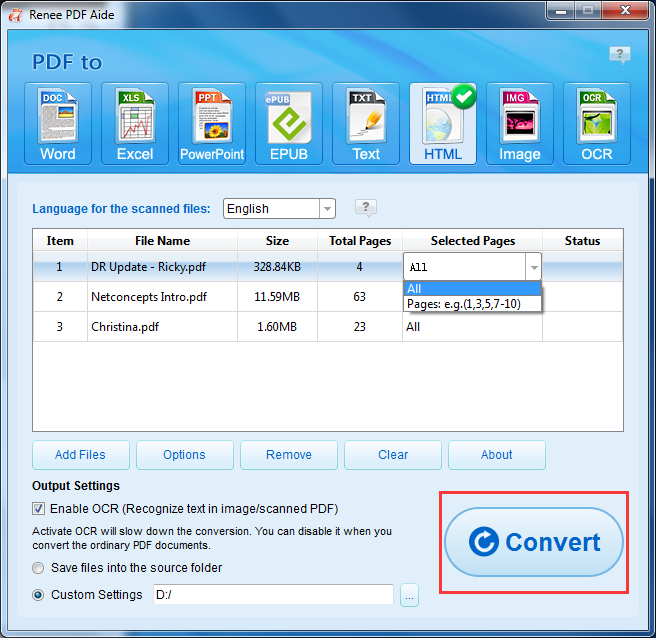The height and width of the screenshot is (638, 656).
Task: Select the Word conversion format icon
Action: tap(58, 124)
